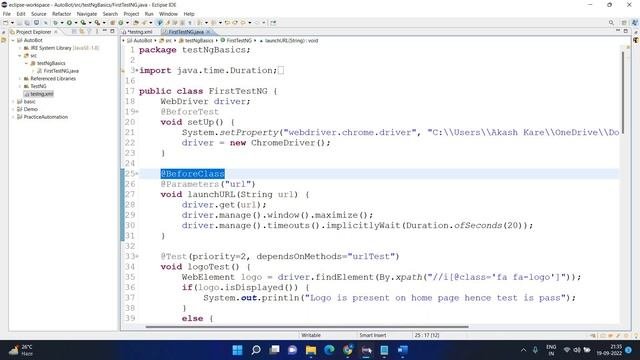Screen dimensions: 640x360
Task: Expand the JRE System Library node
Action: (20, 48)
